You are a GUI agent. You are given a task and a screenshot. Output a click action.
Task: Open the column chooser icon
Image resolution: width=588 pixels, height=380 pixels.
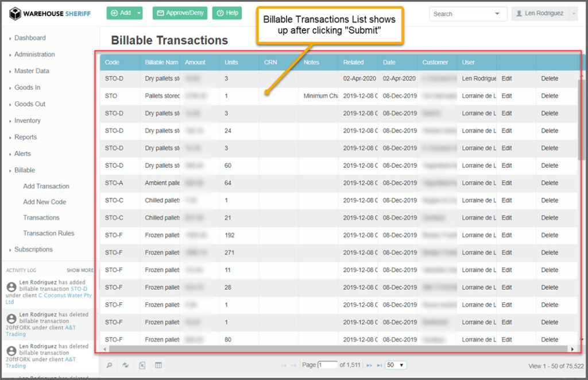click(x=158, y=365)
